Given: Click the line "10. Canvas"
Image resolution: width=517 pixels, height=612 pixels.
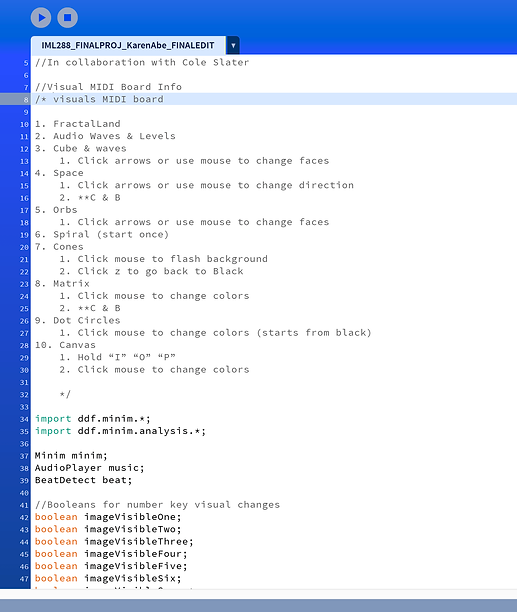Looking at the screenshot, I should 65,345.
